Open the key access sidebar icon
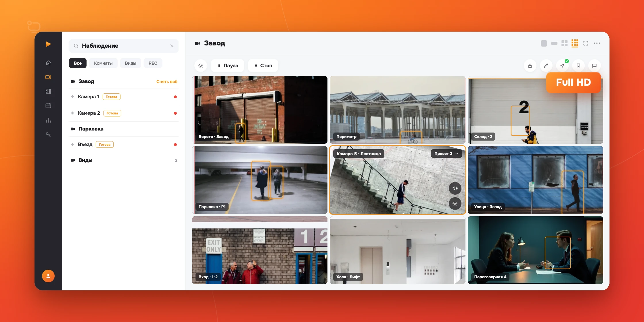This screenshot has width=644, height=322. [x=48, y=135]
